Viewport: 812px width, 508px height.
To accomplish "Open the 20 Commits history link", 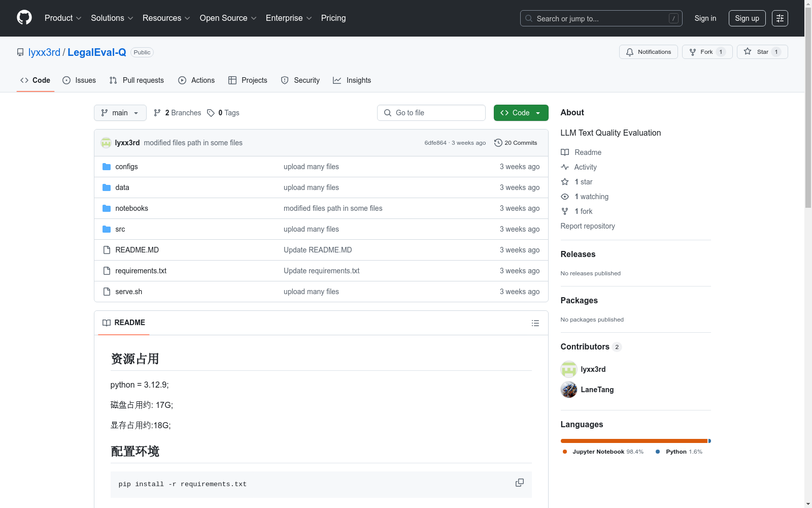I will [x=516, y=143].
